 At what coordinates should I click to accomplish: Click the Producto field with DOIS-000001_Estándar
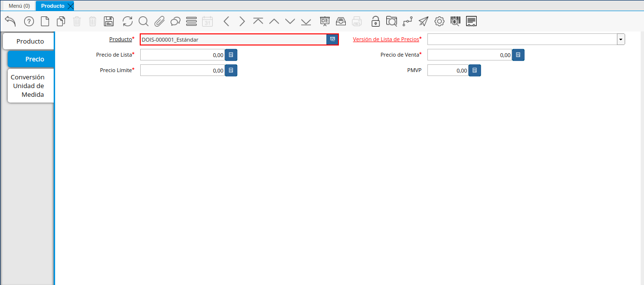[x=234, y=40]
